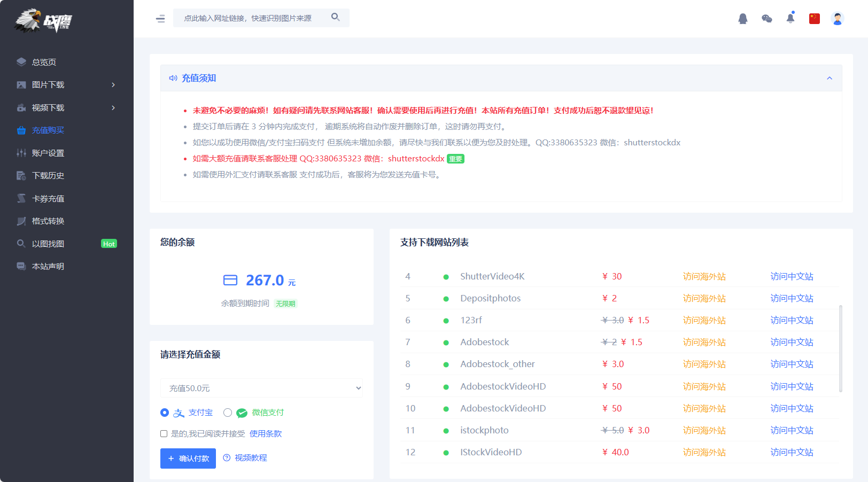This screenshot has height=482, width=868.
Task: Click the green 重要 tag
Action: coord(455,159)
